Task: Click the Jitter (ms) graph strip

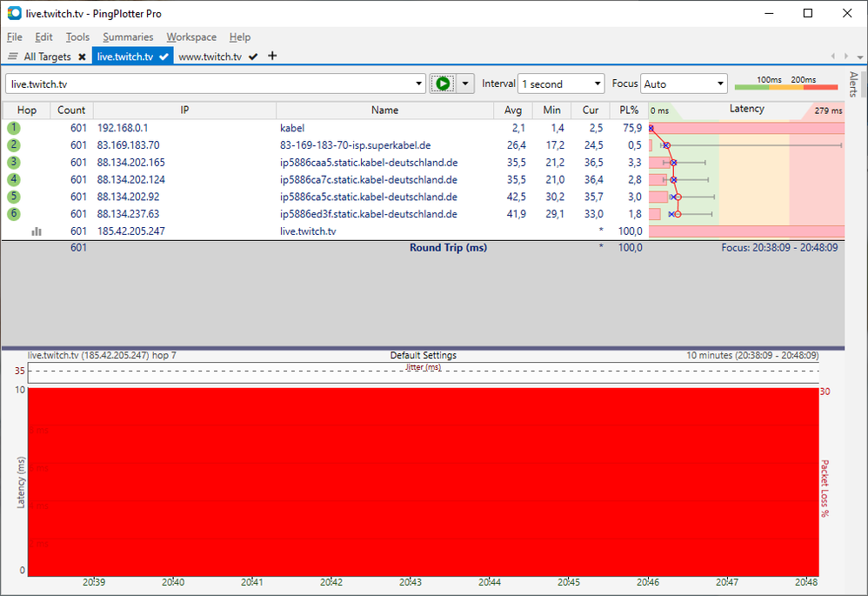Action: pyautogui.click(x=424, y=372)
